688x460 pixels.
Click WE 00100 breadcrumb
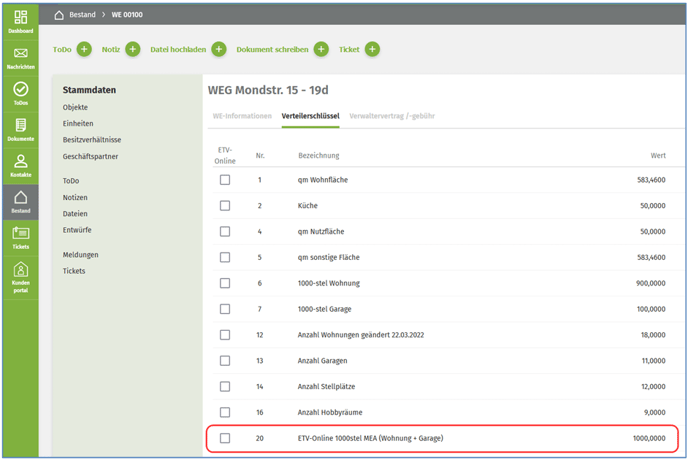[x=127, y=14]
